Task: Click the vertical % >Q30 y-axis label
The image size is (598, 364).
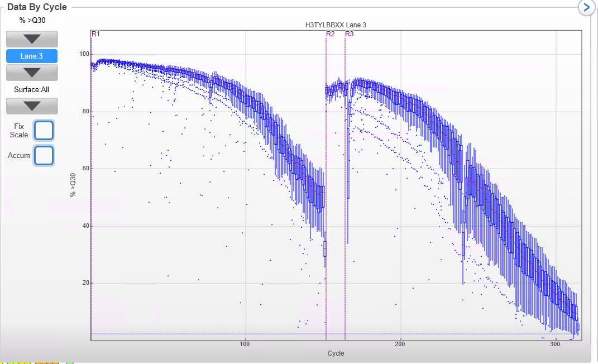Action: click(73, 185)
